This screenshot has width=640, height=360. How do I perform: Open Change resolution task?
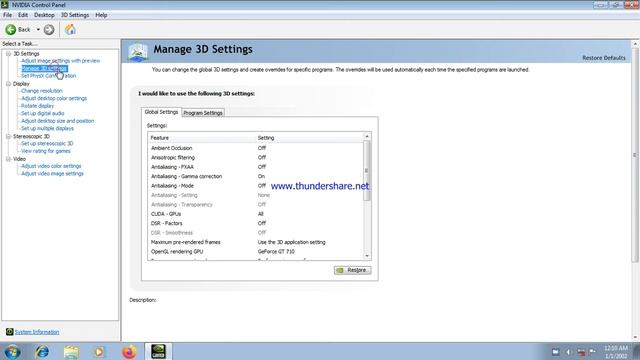coord(42,91)
